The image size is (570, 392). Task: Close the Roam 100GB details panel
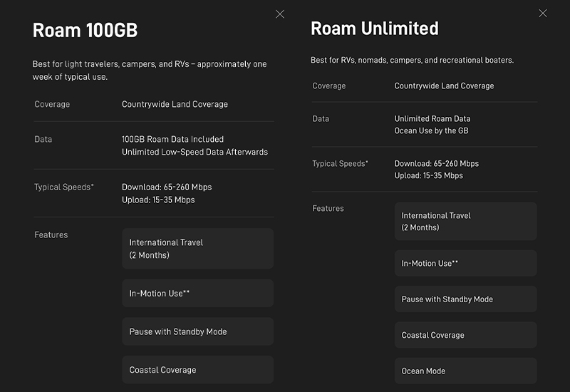[x=280, y=14]
